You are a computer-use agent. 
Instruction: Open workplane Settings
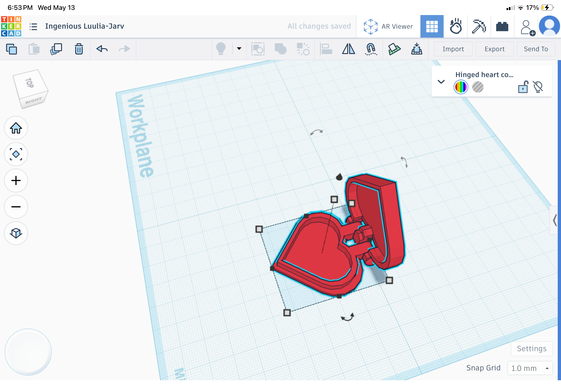coord(532,348)
